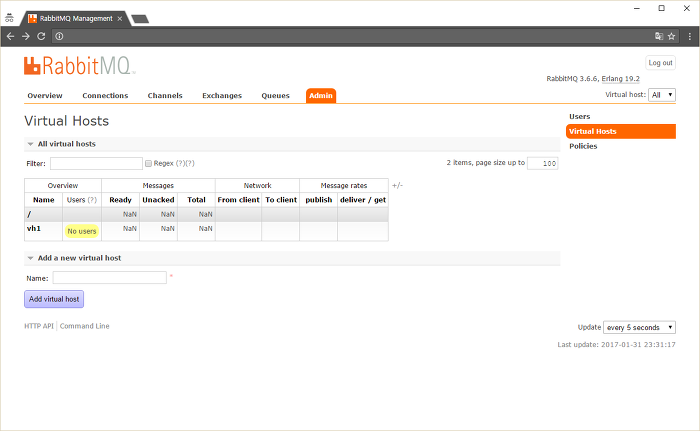Switch to the Exchanges tab
This screenshot has height=431, width=700.
tap(222, 96)
